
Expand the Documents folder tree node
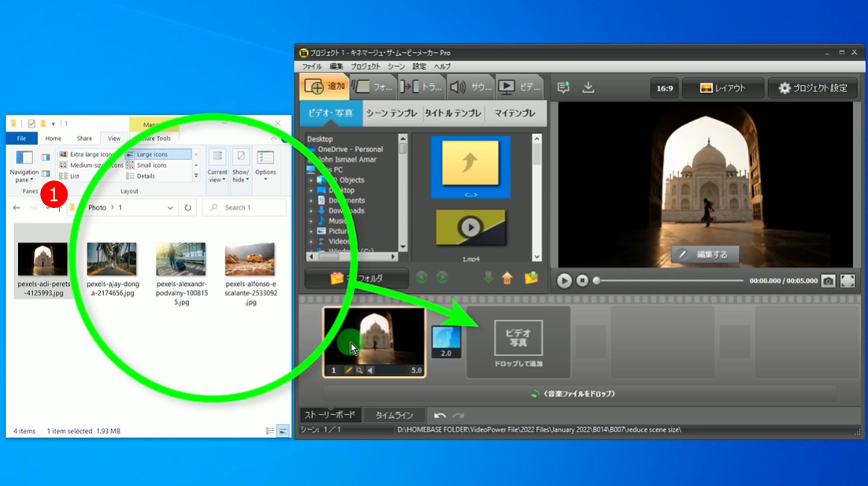click(311, 201)
